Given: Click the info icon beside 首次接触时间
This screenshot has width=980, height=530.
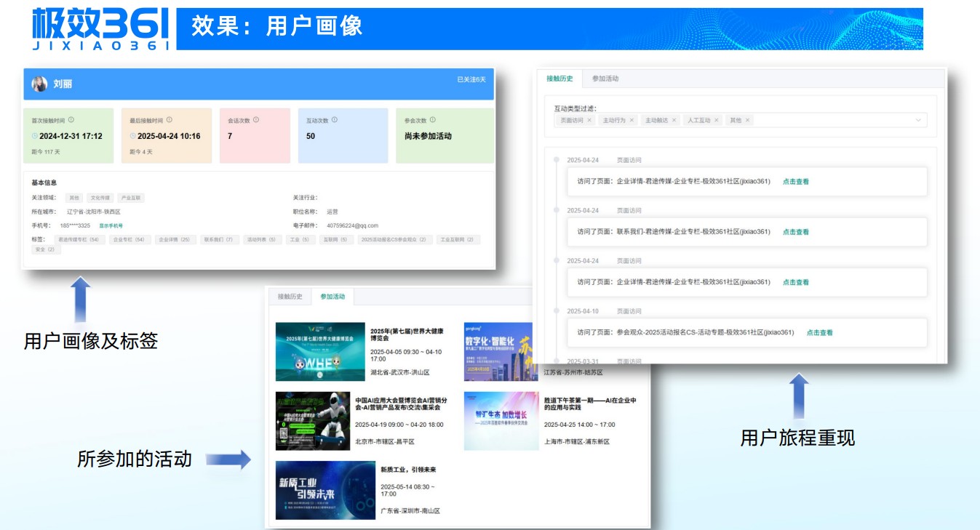Looking at the screenshot, I should pos(71,120).
